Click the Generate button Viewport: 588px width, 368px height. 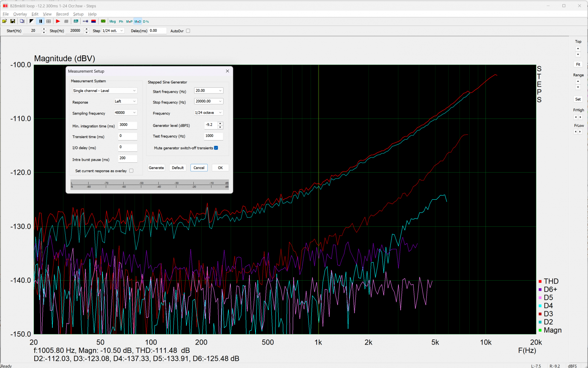coord(156,168)
